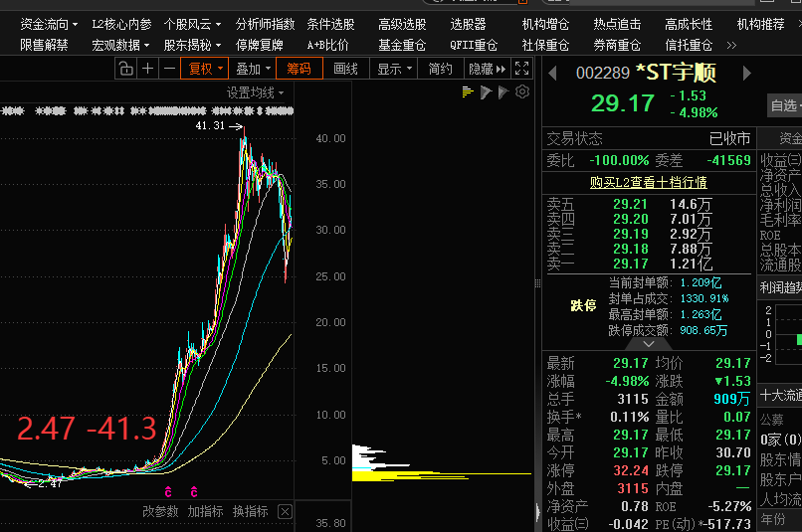
Task: Click first gray play-arrow chip icon
Action: (x=486, y=92)
